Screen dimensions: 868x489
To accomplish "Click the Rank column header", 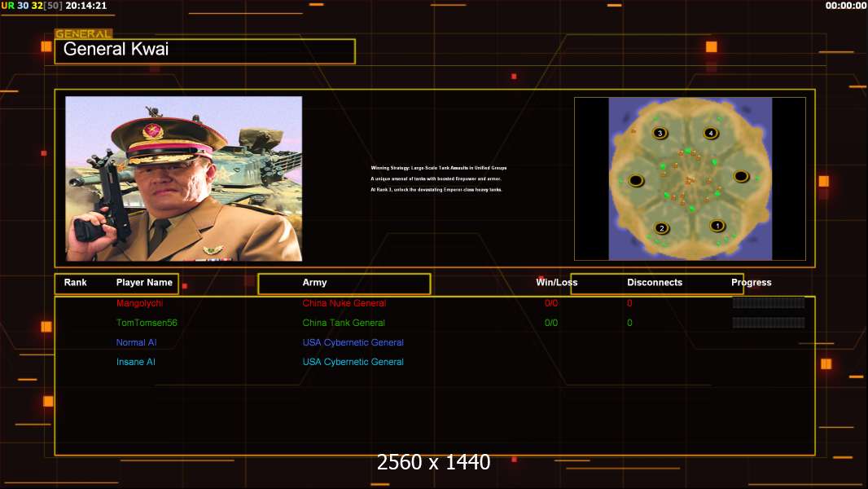I will point(76,283).
